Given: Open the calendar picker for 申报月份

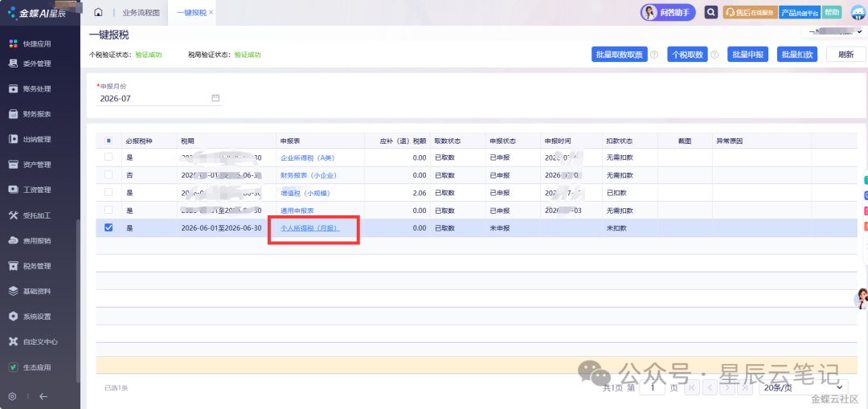Looking at the screenshot, I should 215,98.
